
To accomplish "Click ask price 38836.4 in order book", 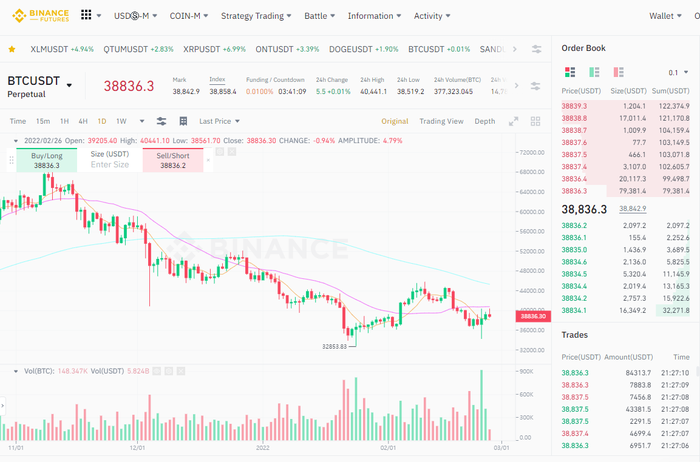I will pyautogui.click(x=574, y=179).
